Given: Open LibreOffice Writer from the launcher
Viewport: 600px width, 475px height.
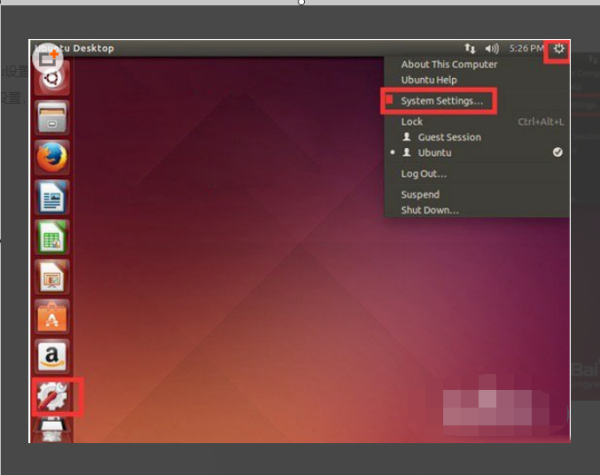Looking at the screenshot, I should [x=52, y=197].
